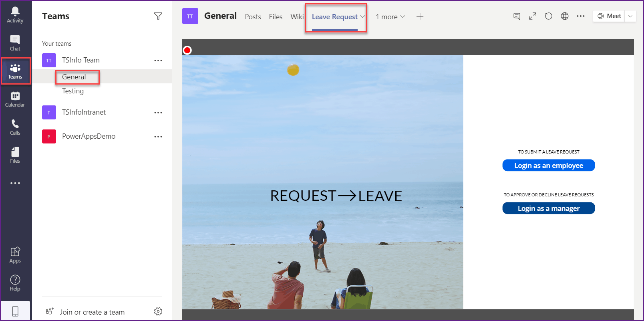Open the PowerAppsDemo team
The width and height of the screenshot is (644, 321).
[x=89, y=136]
